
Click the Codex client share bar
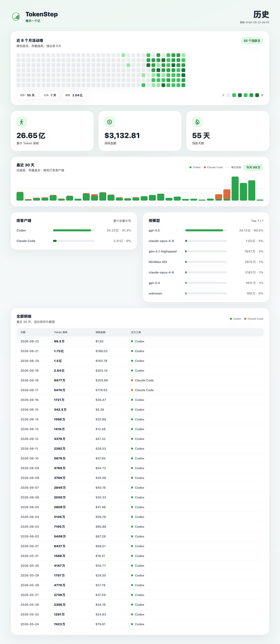pos(74,230)
